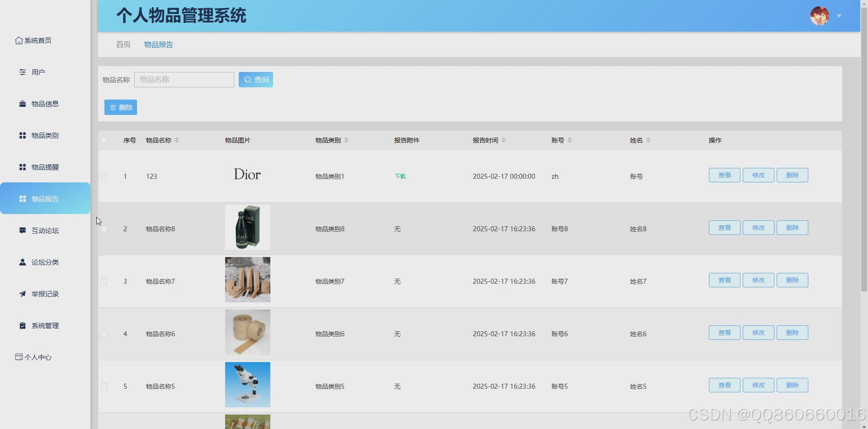
Task: Open the tape rolls image thumbnail
Action: (248, 332)
